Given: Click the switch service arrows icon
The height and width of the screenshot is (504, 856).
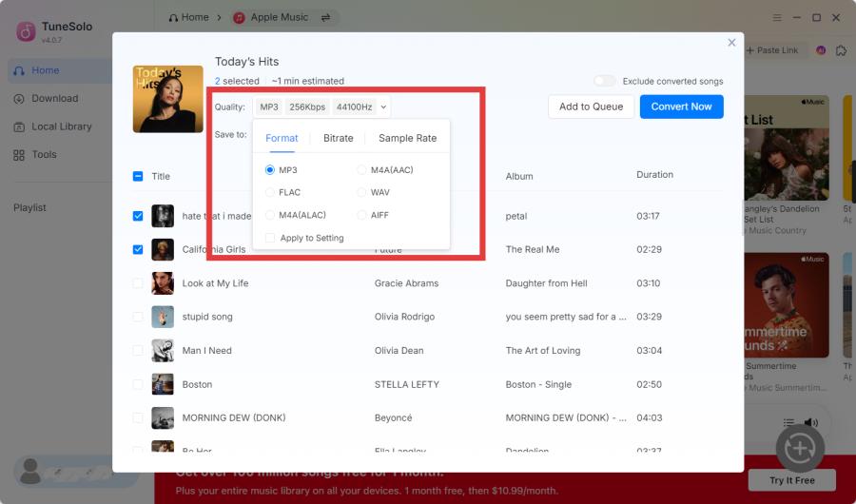Looking at the screenshot, I should [325, 17].
